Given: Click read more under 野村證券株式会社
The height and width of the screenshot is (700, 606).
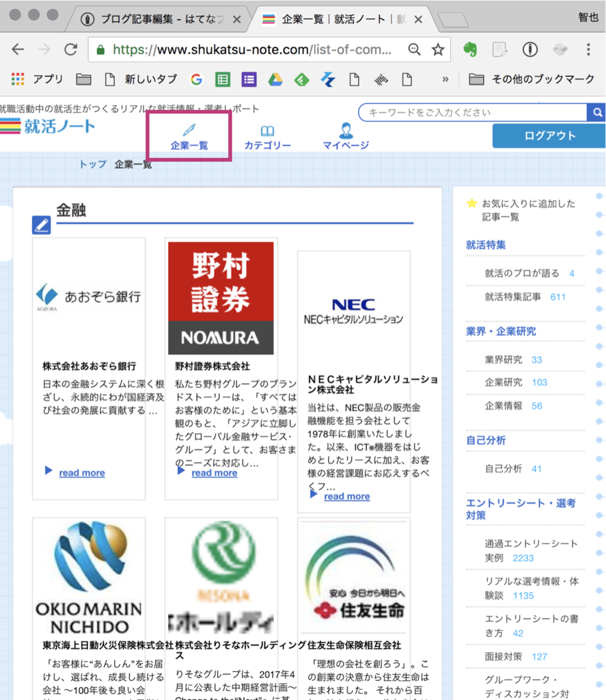Looking at the screenshot, I should pyautogui.click(x=215, y=473).
